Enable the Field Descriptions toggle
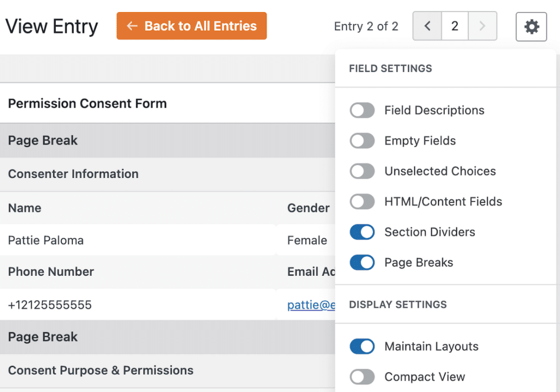 [361, 110]
